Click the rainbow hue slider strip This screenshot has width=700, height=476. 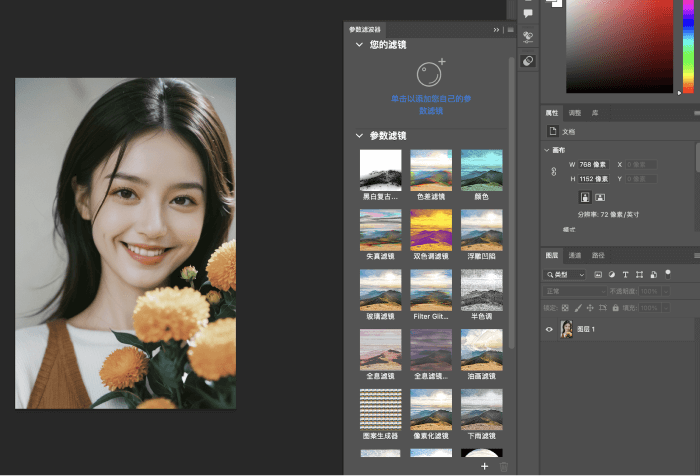click(688, 46)
